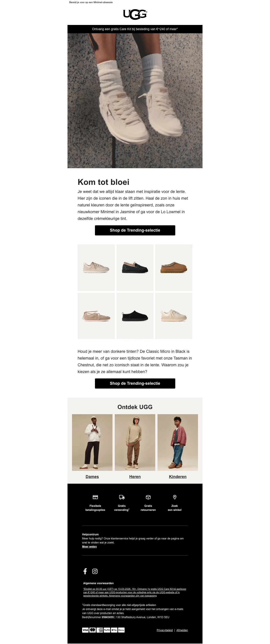Screen dimensions: 270x644
Task: Open the Dames category link
Action: pyautogui.click(x=92, y=476)
